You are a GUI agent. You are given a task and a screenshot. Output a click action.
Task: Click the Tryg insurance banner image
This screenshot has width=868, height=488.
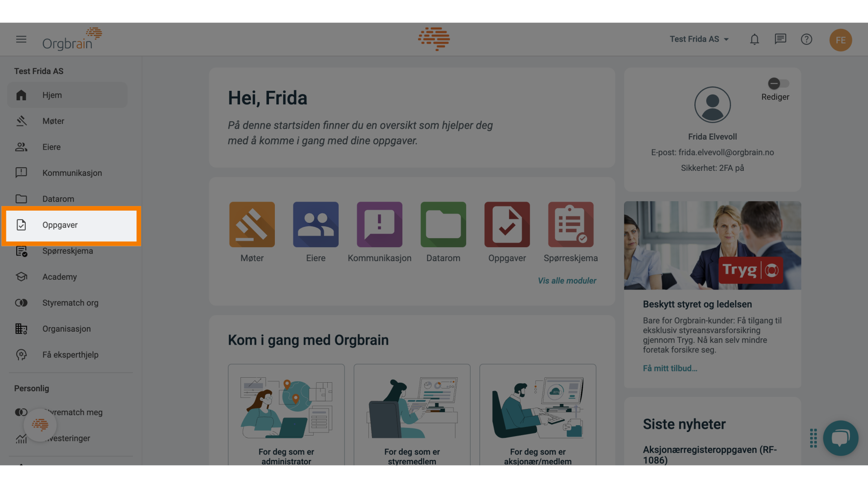point(712,245)
